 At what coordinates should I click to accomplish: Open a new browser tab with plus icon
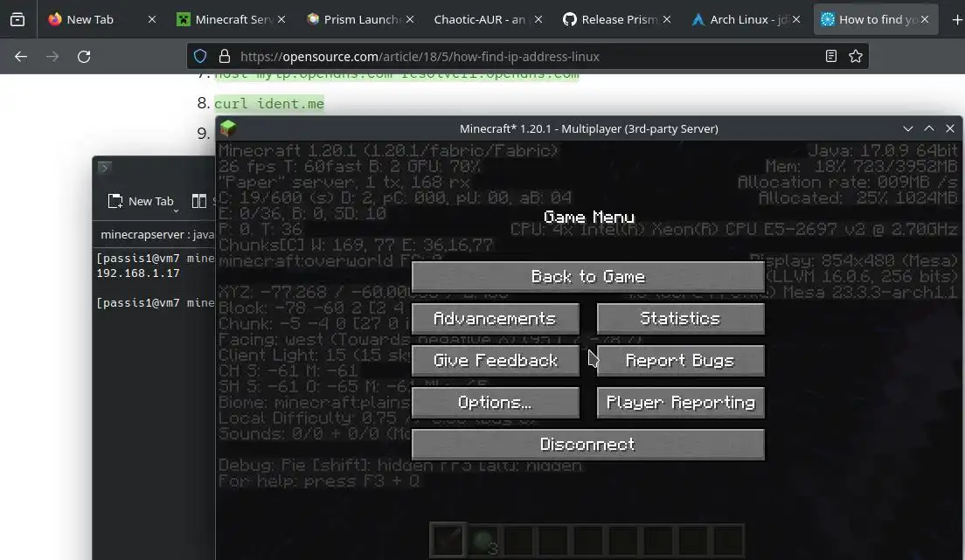coord(957,20)
